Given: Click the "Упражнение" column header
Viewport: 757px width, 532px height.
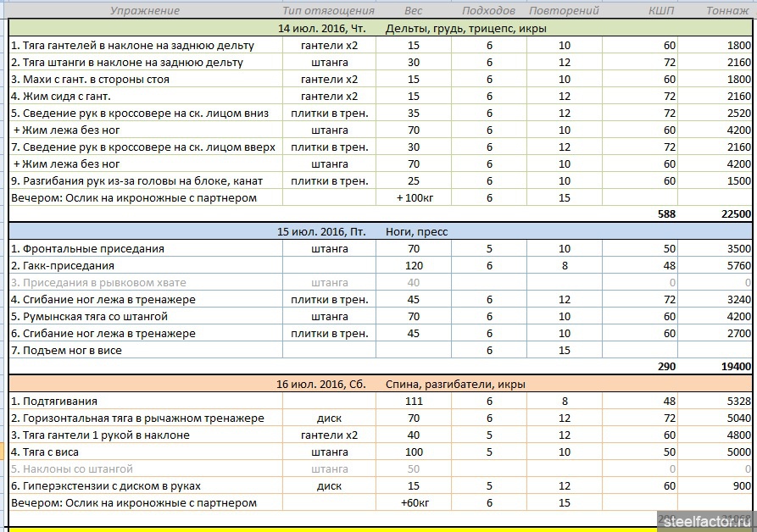Looking at the screenshot, I should click(145, 11).
